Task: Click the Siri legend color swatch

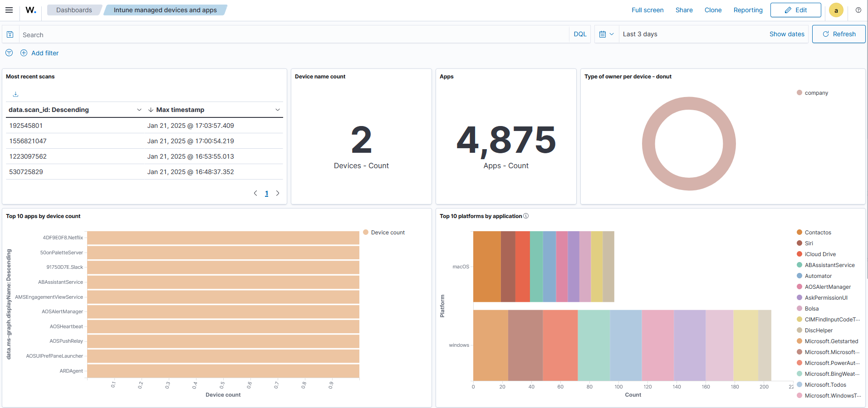Action: point(799,243)
